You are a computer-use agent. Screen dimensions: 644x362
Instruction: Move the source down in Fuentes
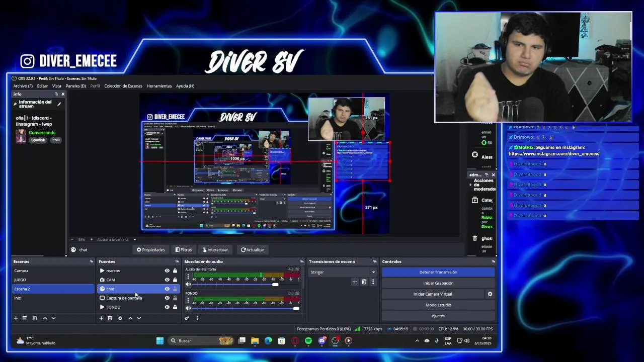click(x=139, y=318)
